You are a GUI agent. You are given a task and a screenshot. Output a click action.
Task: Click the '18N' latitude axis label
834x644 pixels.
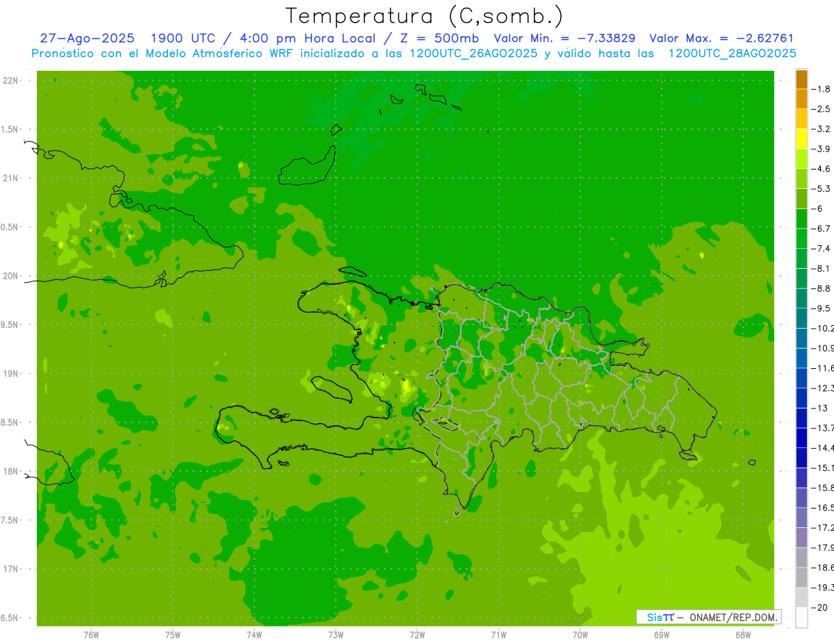click(10, 472)
